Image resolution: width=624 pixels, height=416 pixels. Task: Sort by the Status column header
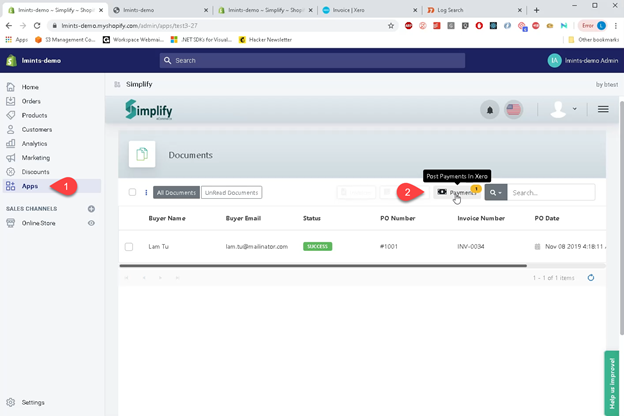(312, 218)
